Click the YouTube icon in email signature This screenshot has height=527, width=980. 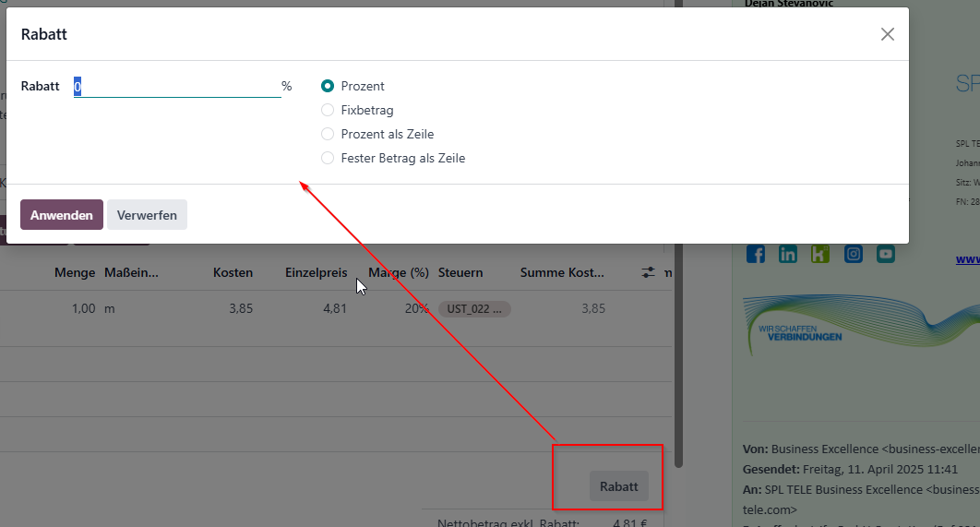pos(886,254)
